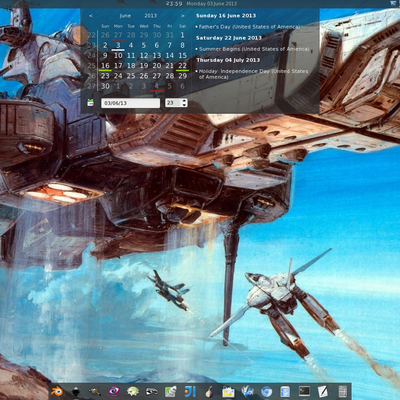The width and height of the screenshot is (400, 400).
Task: Open the blue notes window icon
Action: (285, 391)
